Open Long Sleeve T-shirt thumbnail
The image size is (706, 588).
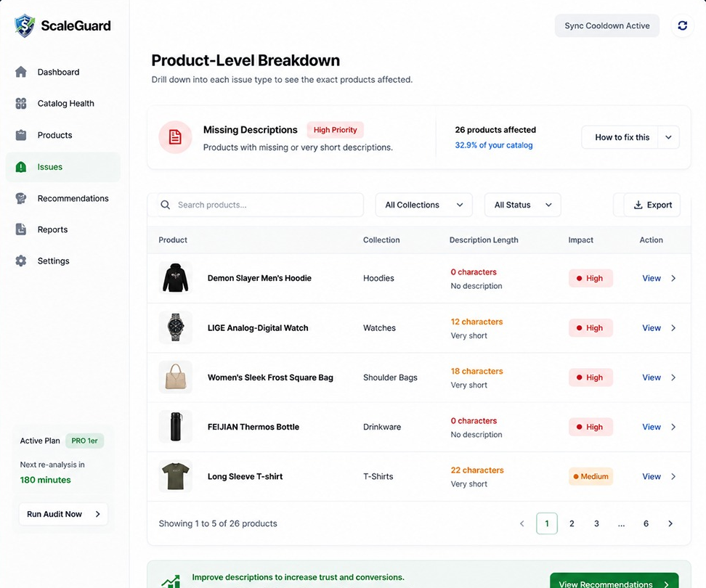176,476
